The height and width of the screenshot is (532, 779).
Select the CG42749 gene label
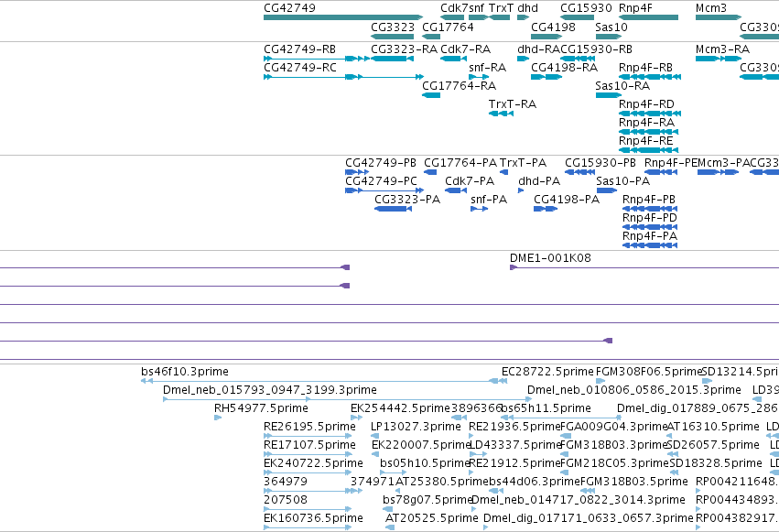pos(289,8)
